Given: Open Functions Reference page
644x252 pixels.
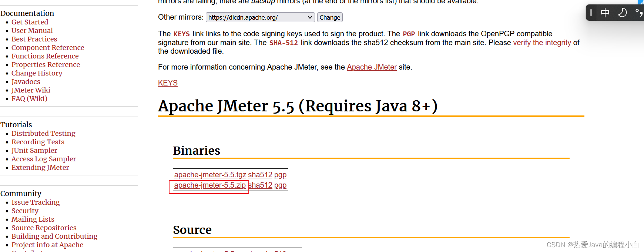Looking at the screenshot, I should click(x=45, y=56).
